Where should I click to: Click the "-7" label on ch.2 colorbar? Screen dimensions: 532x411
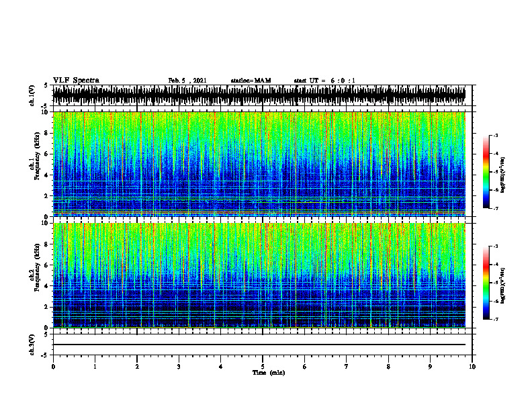496,319
